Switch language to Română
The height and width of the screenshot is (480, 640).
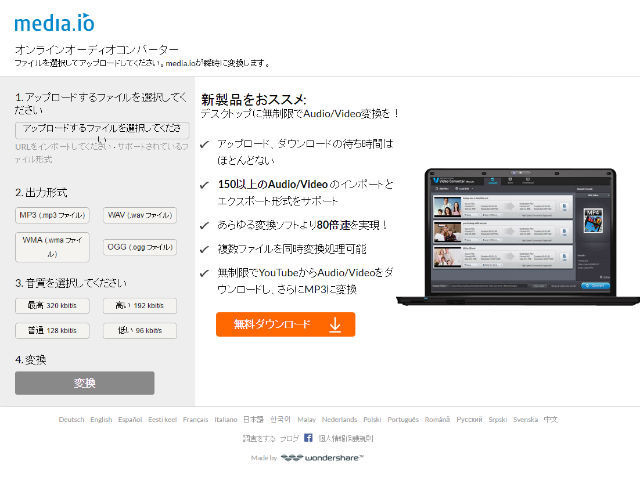(x=437, y=420)
